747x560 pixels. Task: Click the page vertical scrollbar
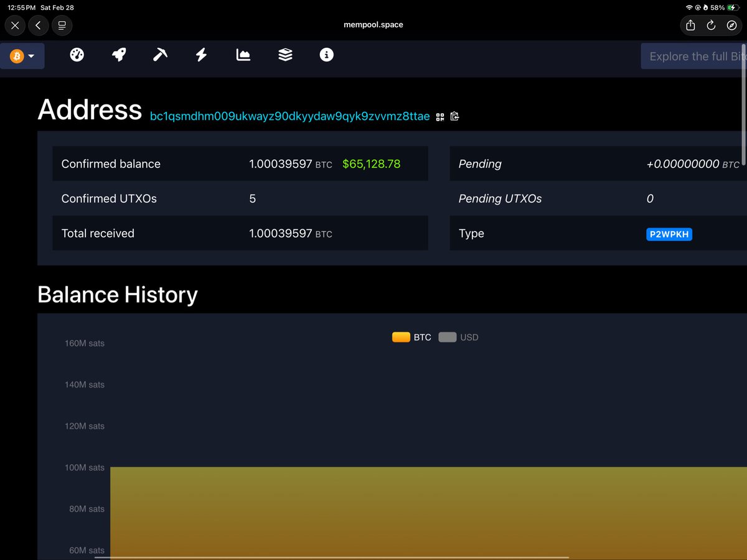click(743, 106)
